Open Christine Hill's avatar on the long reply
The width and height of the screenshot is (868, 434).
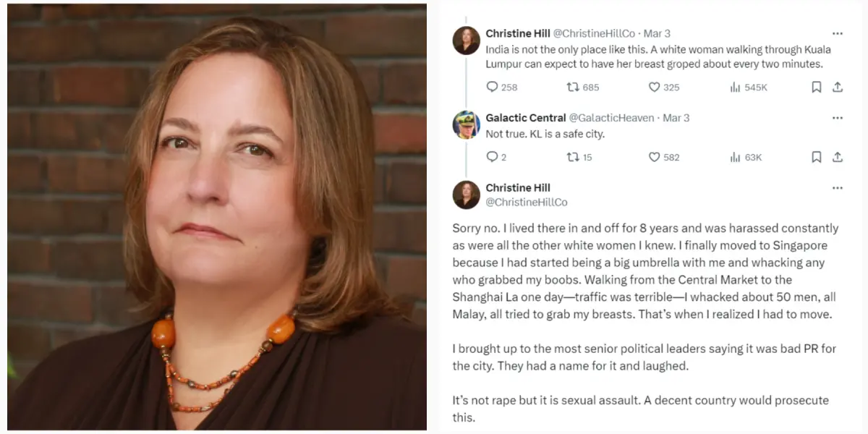467,195
